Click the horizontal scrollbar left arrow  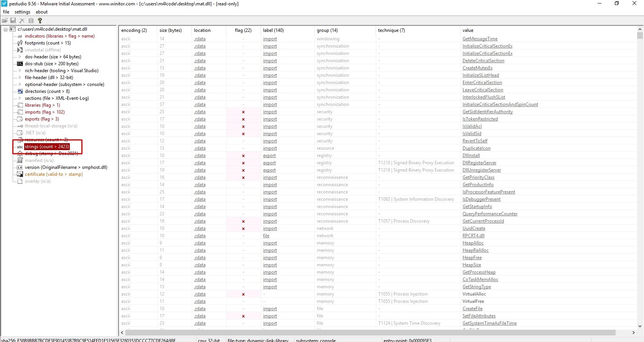(122, 332)
